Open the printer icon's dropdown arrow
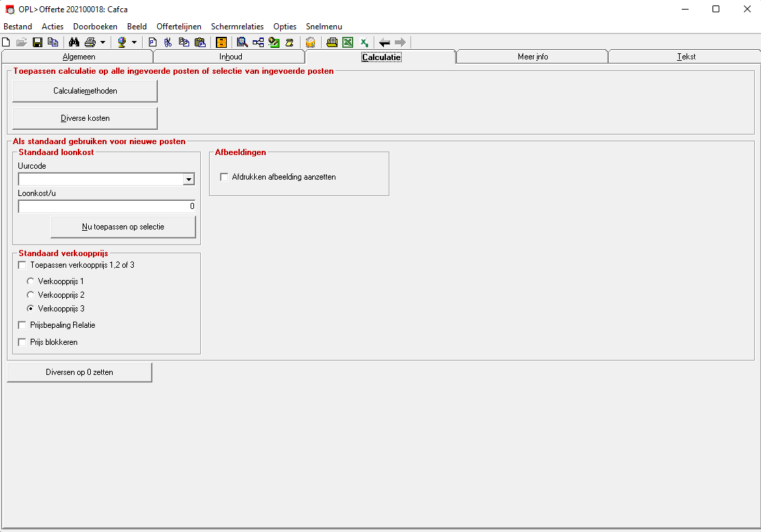The height and width of the screenshot is (532, 761). [103, 42]
